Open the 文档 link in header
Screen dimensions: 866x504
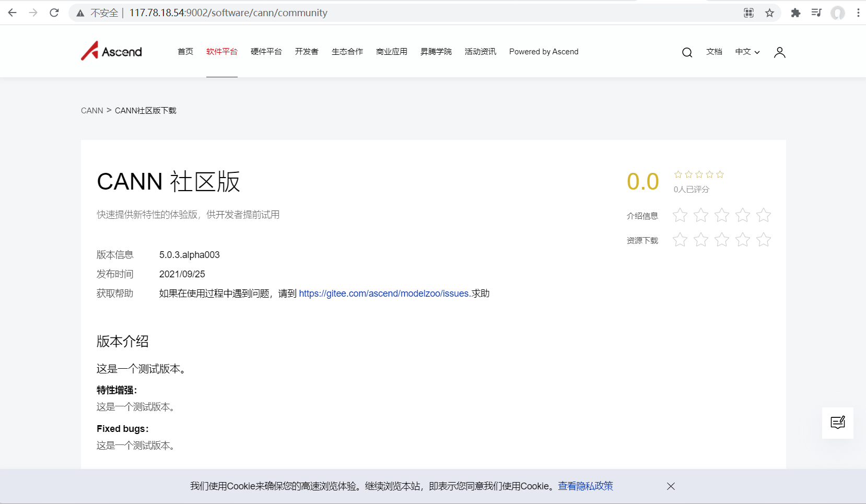[714, 52]
